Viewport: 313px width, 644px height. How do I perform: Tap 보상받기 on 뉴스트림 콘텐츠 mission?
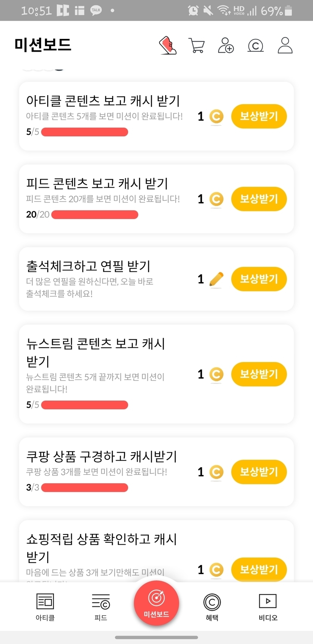coord(259,374)
